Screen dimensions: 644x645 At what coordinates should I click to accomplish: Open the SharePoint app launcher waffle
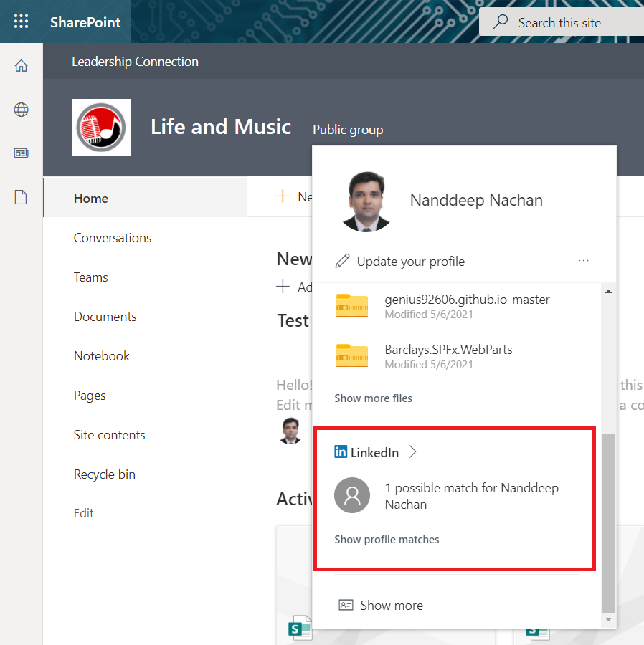click(x=22, y=21)
